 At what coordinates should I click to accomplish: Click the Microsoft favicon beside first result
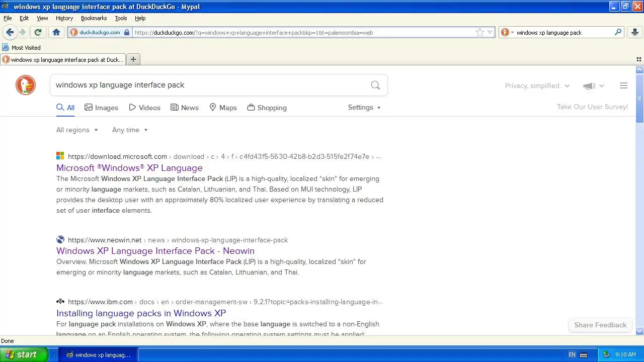tap(60, 156)
